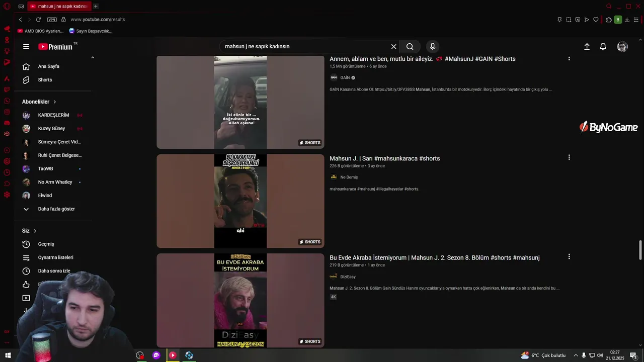Open a new browser tab

point(96,6)
